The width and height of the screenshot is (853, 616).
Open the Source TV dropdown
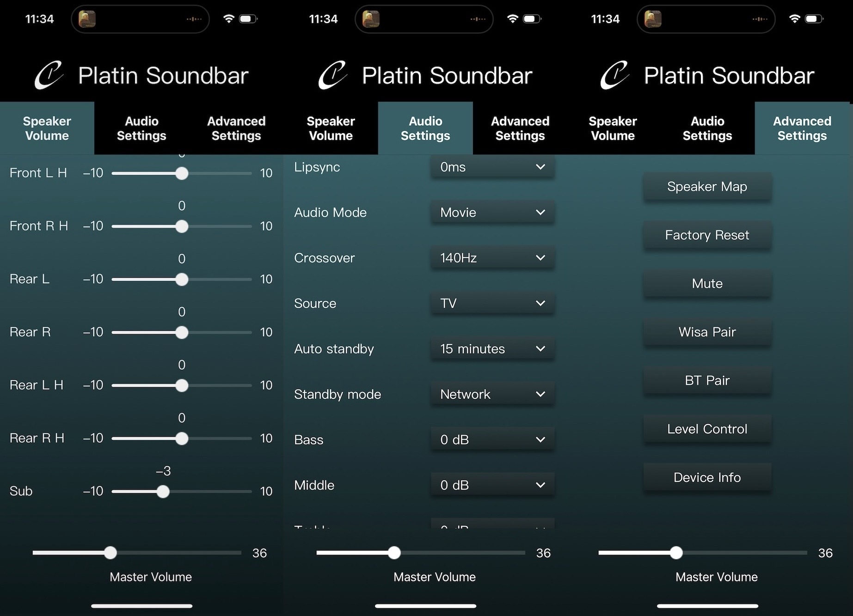click(x=492, y=303)
